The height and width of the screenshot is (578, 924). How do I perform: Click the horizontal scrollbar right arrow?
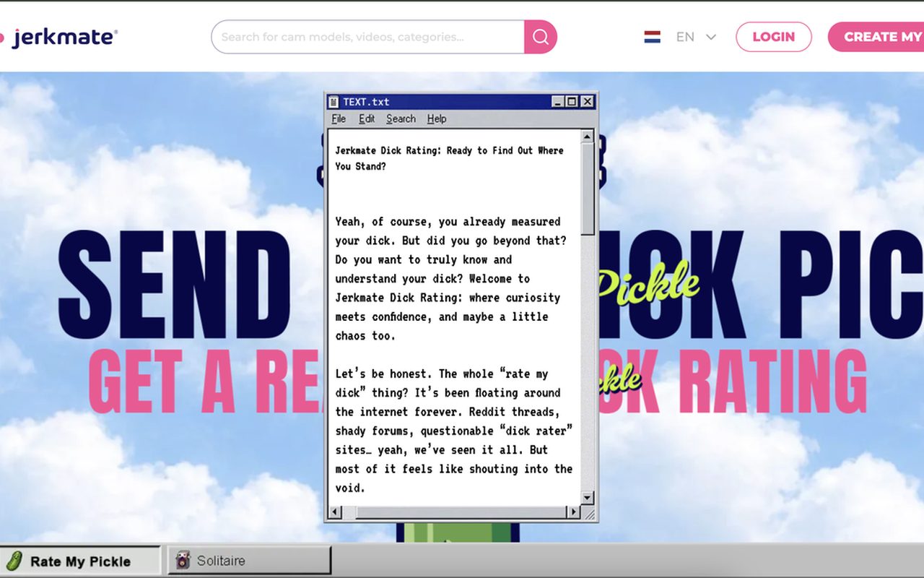pos(574,512)
